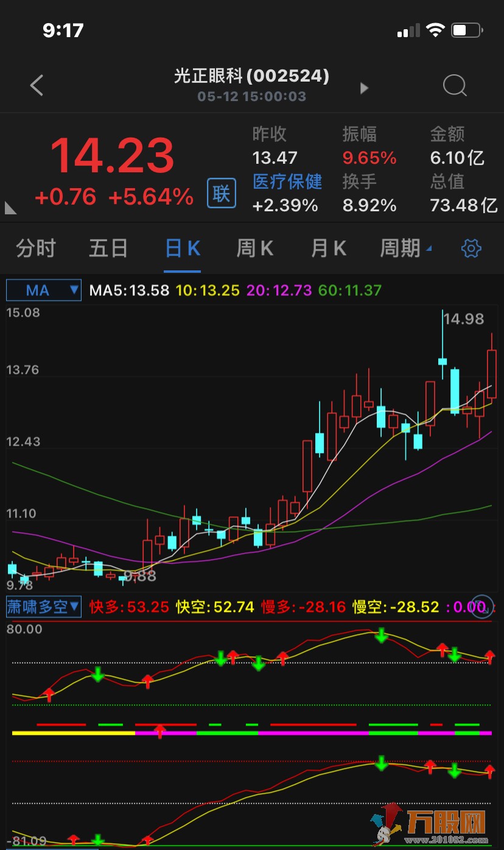Open the 月K tab
Image resolution: width=504 pixels, height=850 pixels.
tap(328, 248)
